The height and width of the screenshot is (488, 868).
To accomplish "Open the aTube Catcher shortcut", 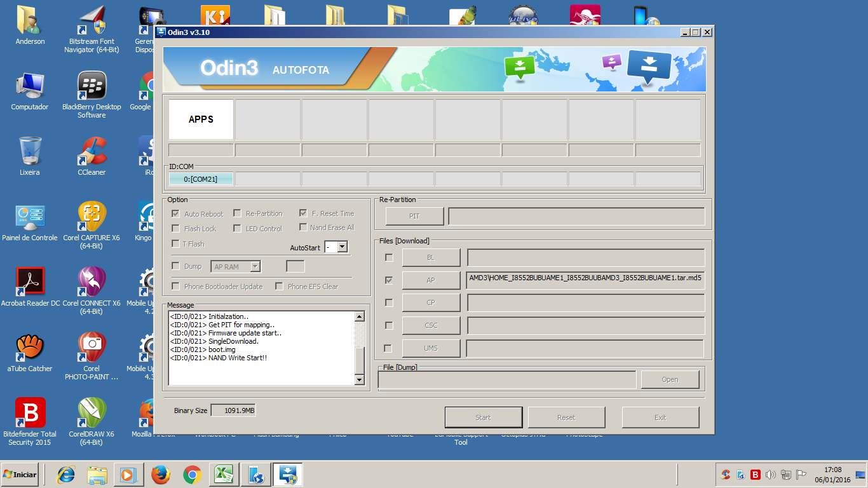I will pyautogui.click(x=30, y=353).
